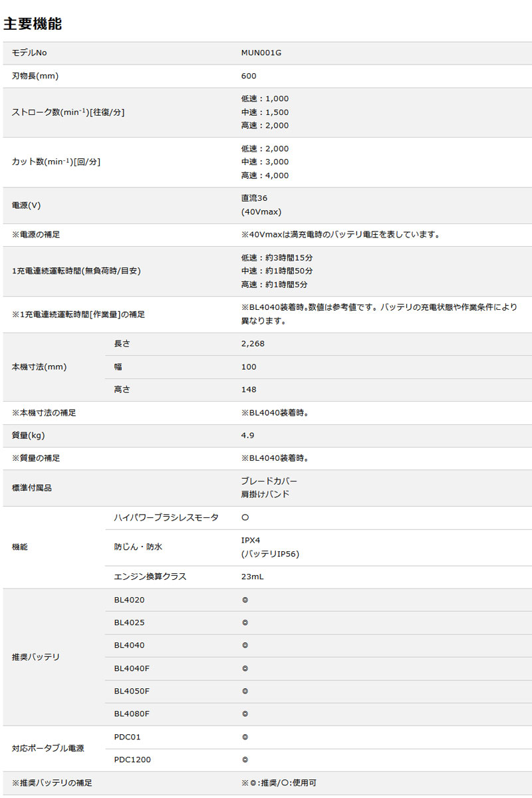Select the "PDC01" power source label
The image size is (532, 798).
tap(128, 737)
